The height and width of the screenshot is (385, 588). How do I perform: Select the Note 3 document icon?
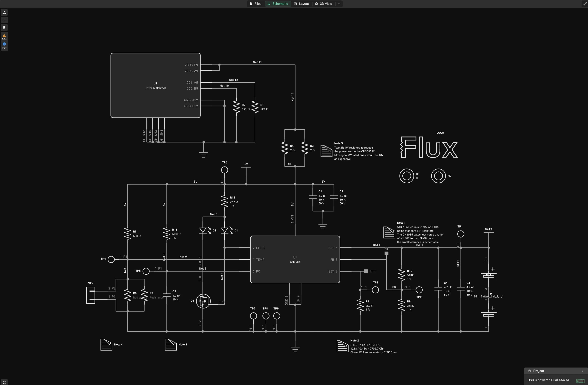[x=171, y=344]
